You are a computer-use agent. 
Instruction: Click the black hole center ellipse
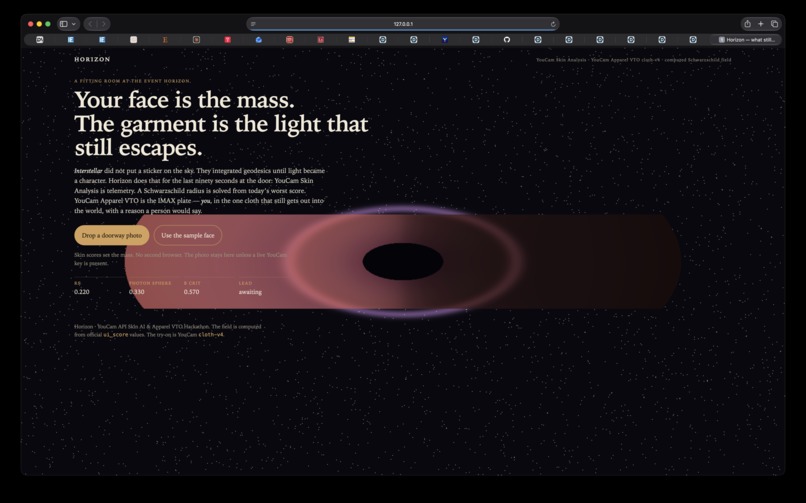402,262
